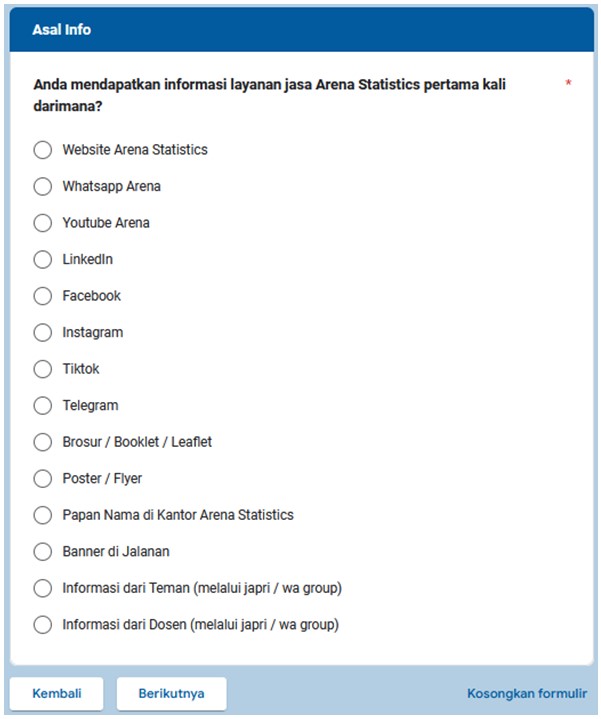Click the Asal Info section header

click(62, 30)
